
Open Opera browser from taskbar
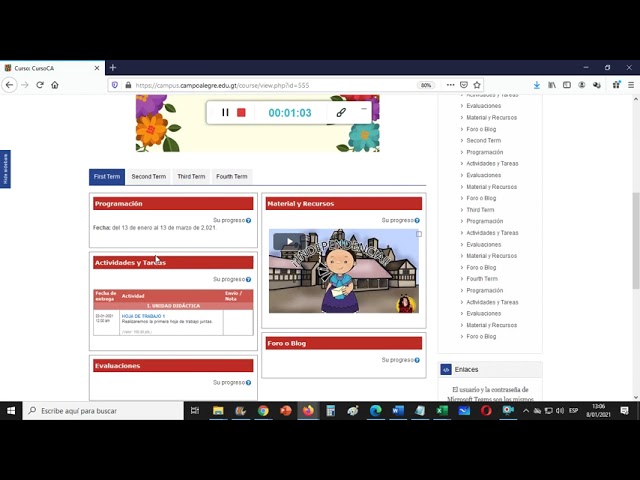tap(486, 411)
